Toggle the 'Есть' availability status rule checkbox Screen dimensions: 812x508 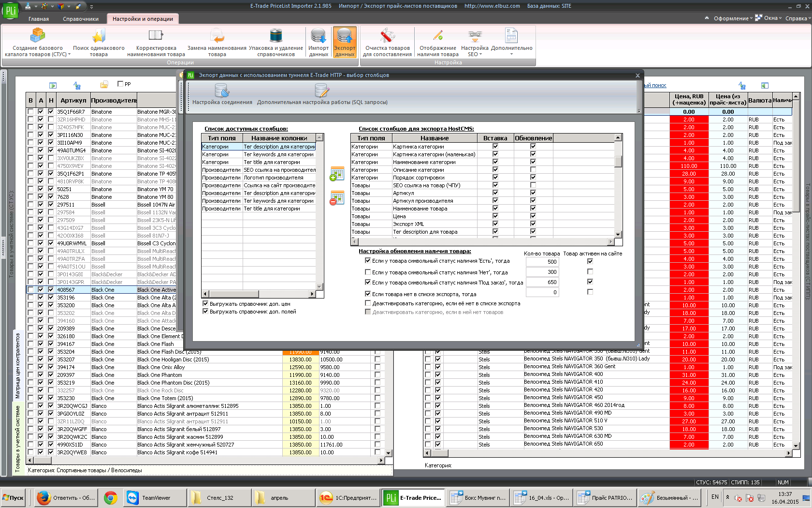pyautogui.click(x=368, y=260)
